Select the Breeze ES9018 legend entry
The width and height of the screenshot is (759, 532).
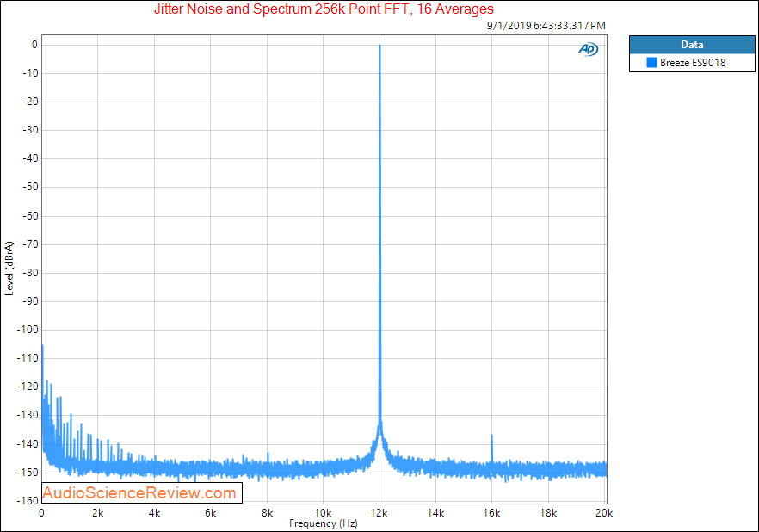click(x=692, y=63)
